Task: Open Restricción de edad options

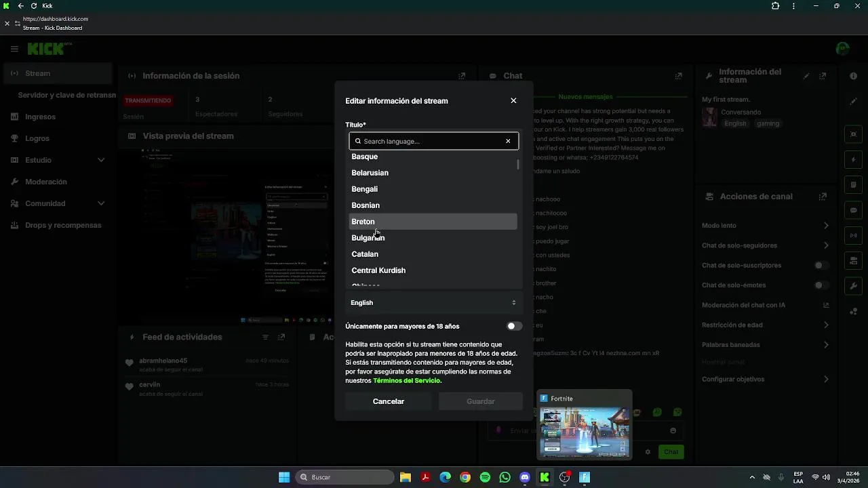Action: [765, 325]
